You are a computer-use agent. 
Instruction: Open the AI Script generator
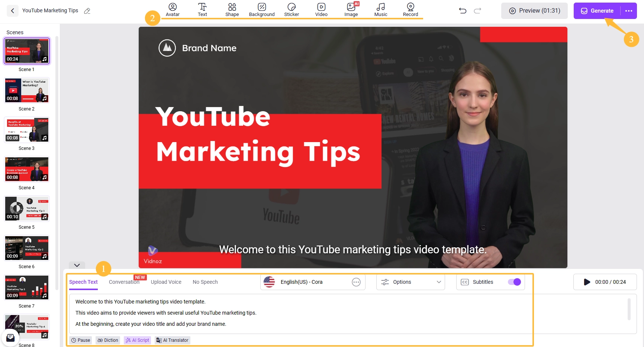pyautogui.click(x=137, y=340)
